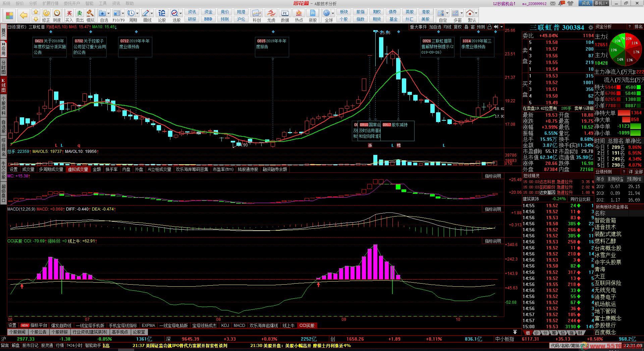Expand the 画线 drawing tools dropdown arrow
This screenshot has height=351, width=644.
pyautogui.click(x=152, y=13)
